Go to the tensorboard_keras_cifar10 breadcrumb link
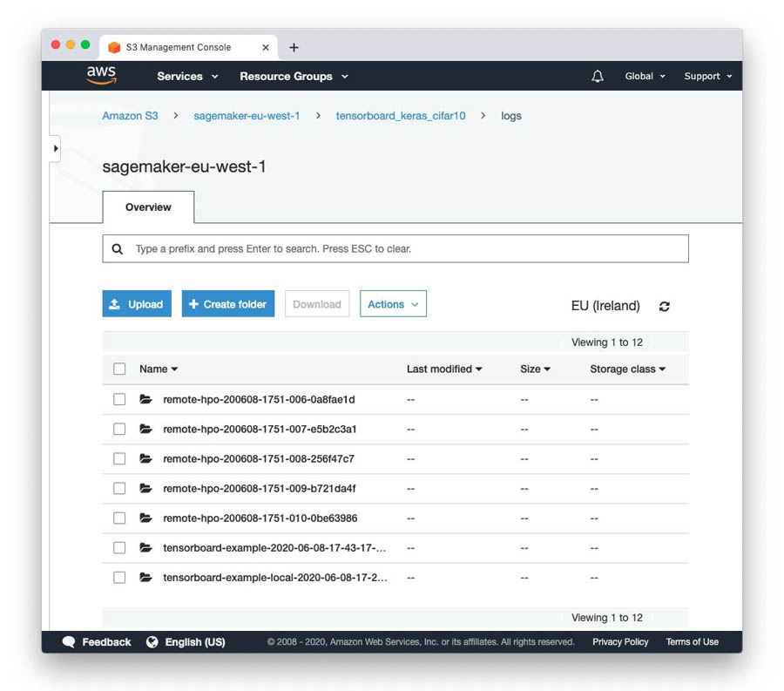The image size is (784, 691). pos(401,116)
